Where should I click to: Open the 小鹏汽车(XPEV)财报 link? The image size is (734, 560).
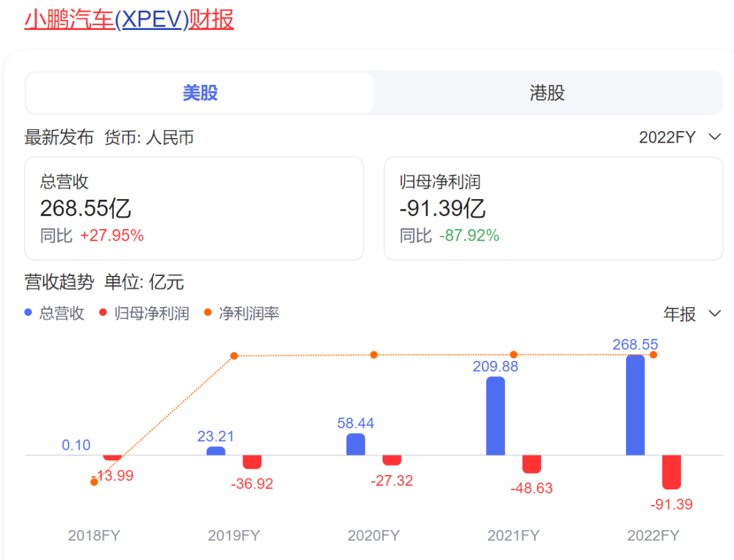click(129, 20)
